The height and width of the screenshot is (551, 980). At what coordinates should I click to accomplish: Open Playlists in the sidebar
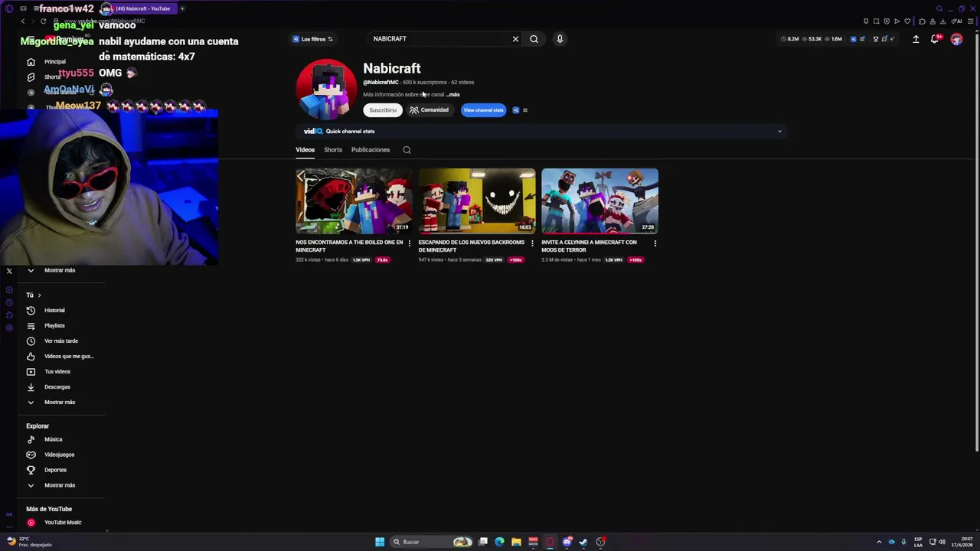(55, 325)
